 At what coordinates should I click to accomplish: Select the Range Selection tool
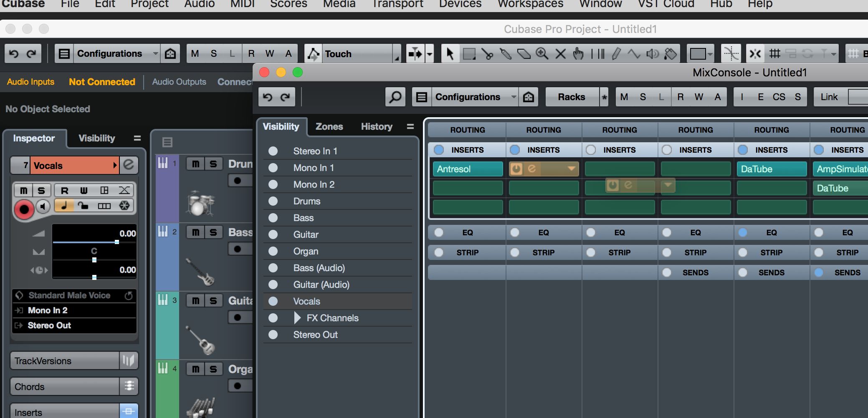click(469, 54)
